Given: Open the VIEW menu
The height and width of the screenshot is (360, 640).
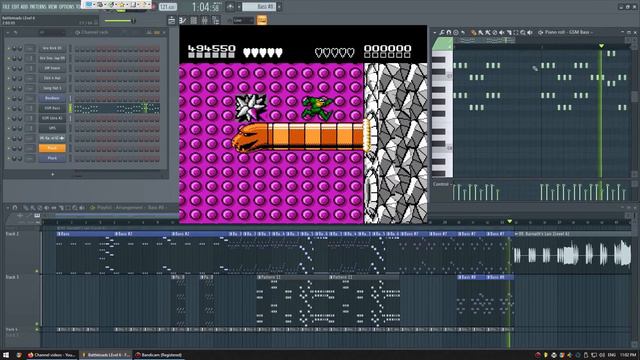Looking at the screenshot, I should [x=53, y=7].
